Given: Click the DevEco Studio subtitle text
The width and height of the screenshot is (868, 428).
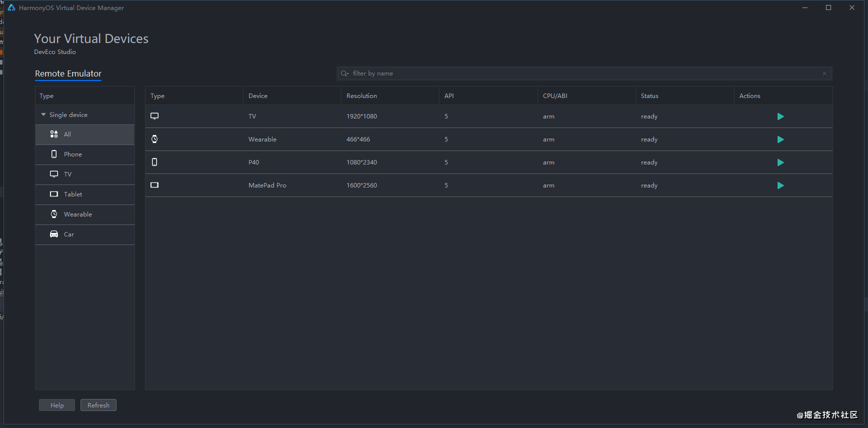Looking at the screenshot, I should (x=55, y=52).
